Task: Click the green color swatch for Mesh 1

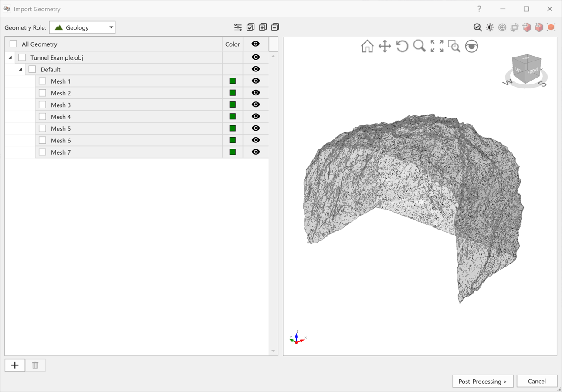Action: coord(233,81)
